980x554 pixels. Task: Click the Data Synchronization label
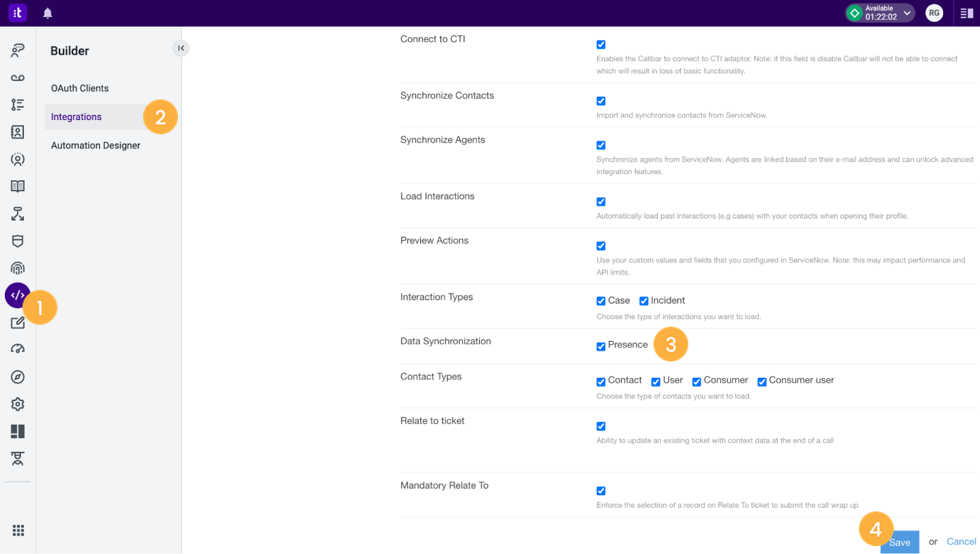point(446,341)
